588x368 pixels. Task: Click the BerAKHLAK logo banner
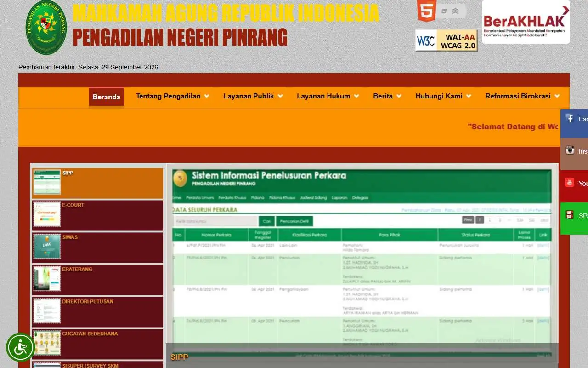tap(526, 22)
